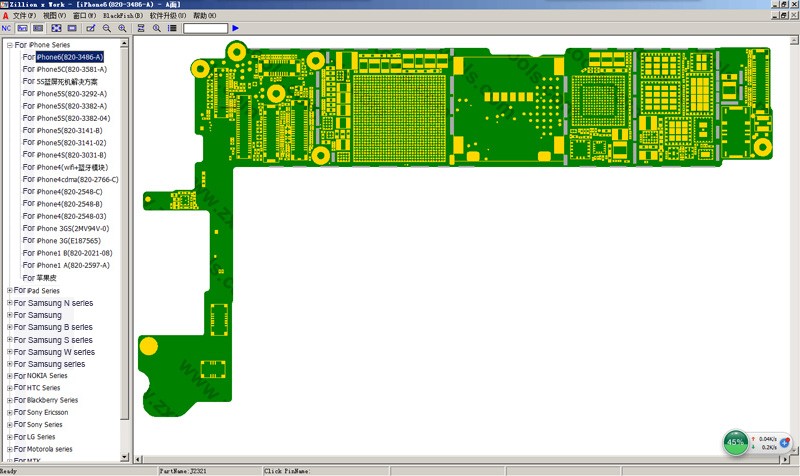Image resolution: width=800 pixels, height=476 pixels.
Task: Open the 文件(F) menu
Action: (x=25, y=16)
